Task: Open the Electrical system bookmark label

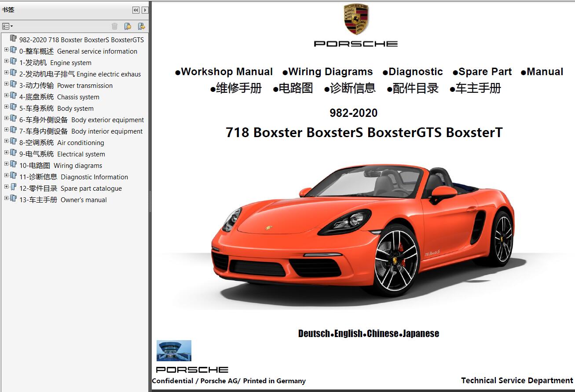Action: pyautogui.click(x=62, y=154)
